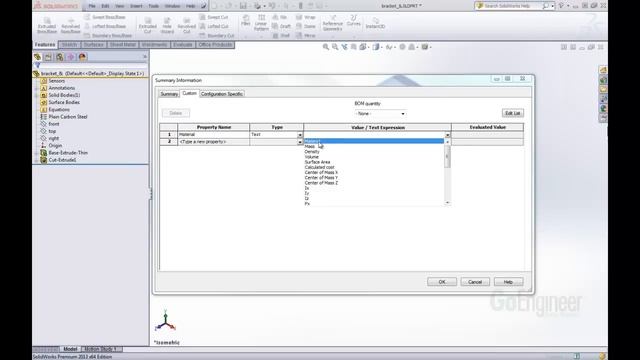Screen dimensions: 640x360
Task: Choose the Boundary Boss/Base tool
Action: pyautogui.click(x=107, y=36)
